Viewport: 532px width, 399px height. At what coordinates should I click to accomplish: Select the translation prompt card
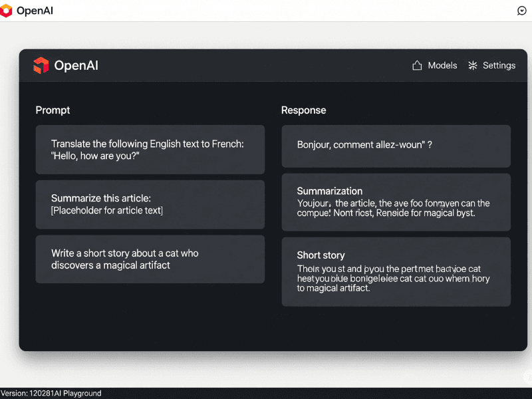click(x=150, y=149)
